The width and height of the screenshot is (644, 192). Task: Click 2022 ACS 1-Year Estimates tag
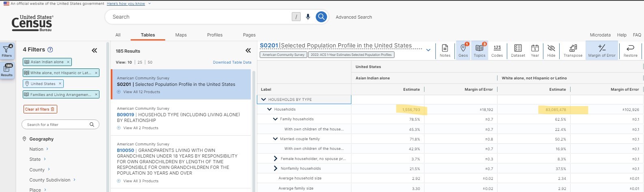pyautogui.click(x=351, y=55)
